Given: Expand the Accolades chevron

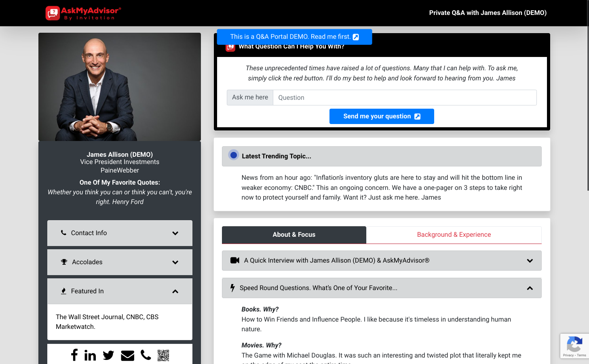Looking at the screenshot, I should pyautogui.click(x=175, y=262).
